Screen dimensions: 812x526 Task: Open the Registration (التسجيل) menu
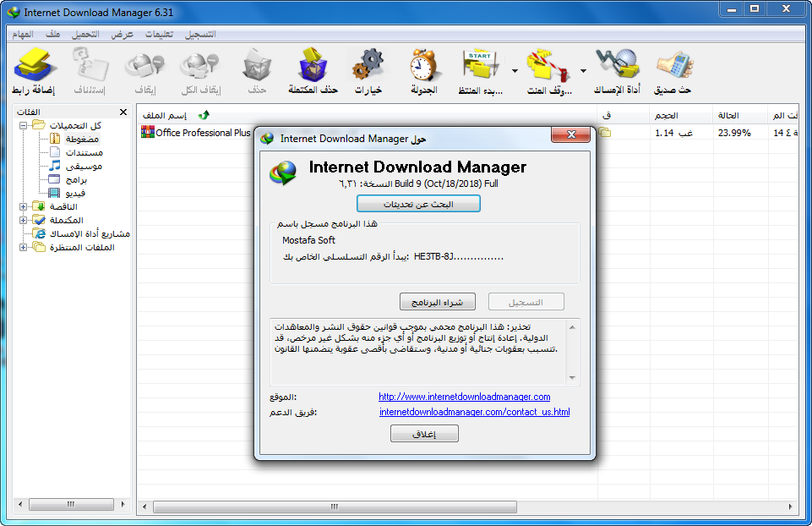click(200, 34)
